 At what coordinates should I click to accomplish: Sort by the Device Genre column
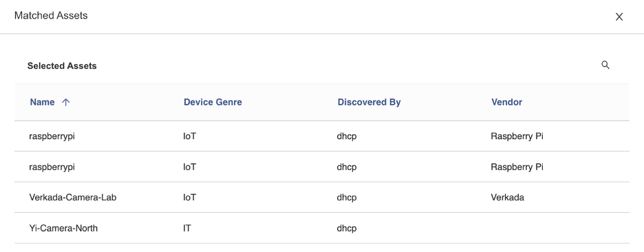[213, 103]
